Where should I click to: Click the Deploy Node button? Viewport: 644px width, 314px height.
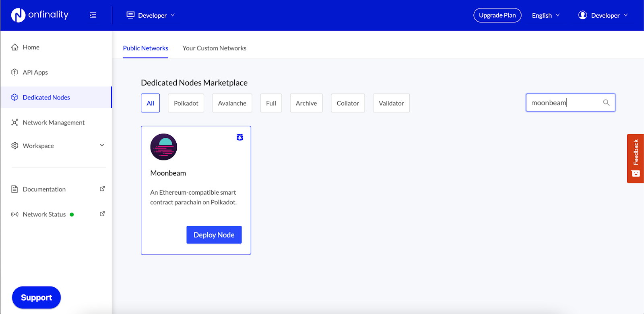click(214, 235)
